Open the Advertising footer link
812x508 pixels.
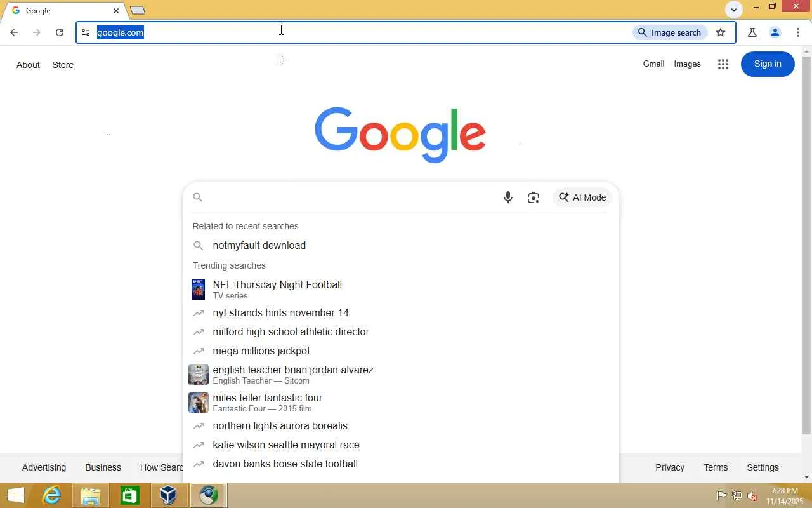point(44,467)
